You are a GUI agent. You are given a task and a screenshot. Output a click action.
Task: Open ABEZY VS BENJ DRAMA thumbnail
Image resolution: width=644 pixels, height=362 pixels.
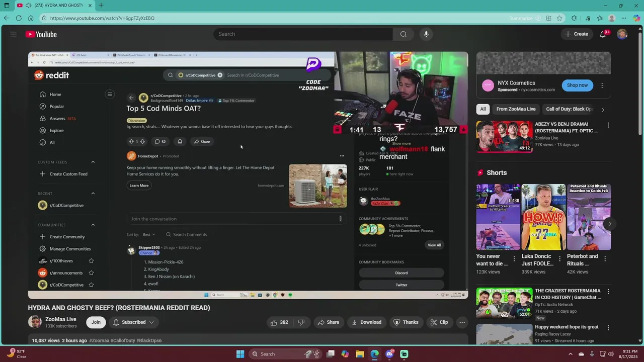[504, 136]
